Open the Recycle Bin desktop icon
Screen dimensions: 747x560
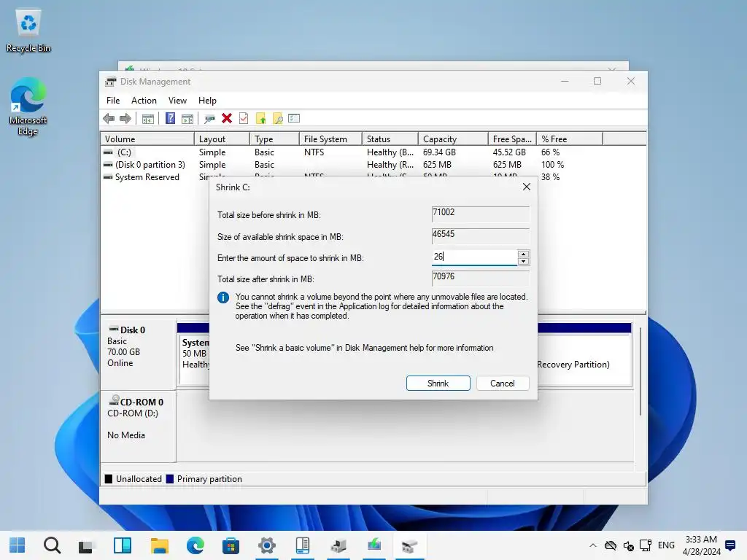(28, 31)
